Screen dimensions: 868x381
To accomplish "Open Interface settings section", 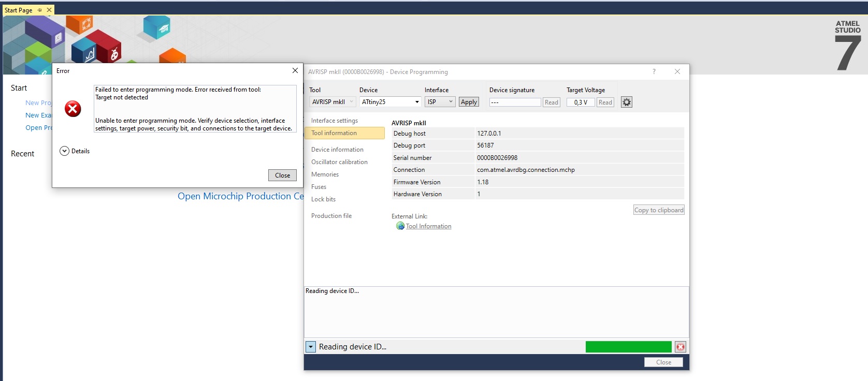I will (334, 121).
